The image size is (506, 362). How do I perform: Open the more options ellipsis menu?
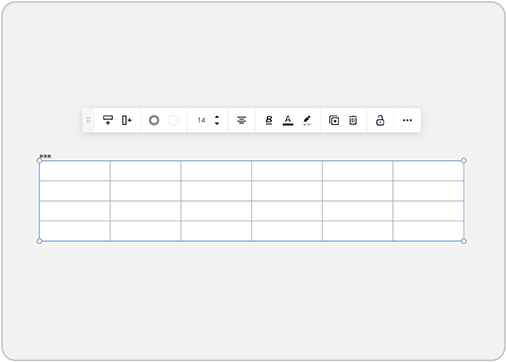tap(407, 120)
